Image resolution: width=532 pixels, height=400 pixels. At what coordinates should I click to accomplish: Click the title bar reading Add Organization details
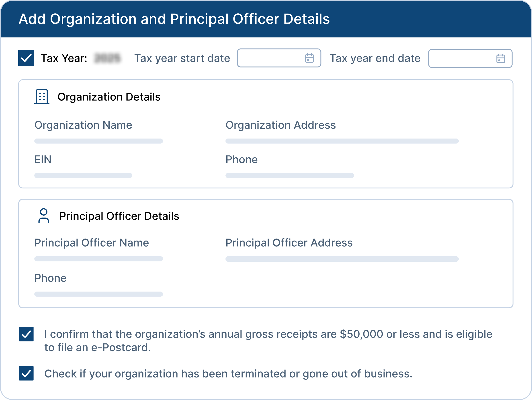[175, 19]
